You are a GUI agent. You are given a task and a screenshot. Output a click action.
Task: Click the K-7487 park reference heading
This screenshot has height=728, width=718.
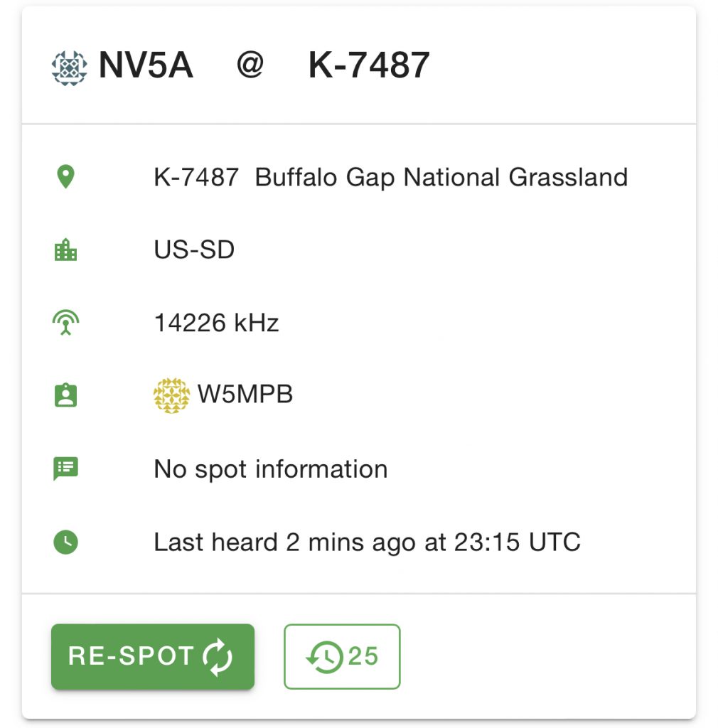point(368,66)
